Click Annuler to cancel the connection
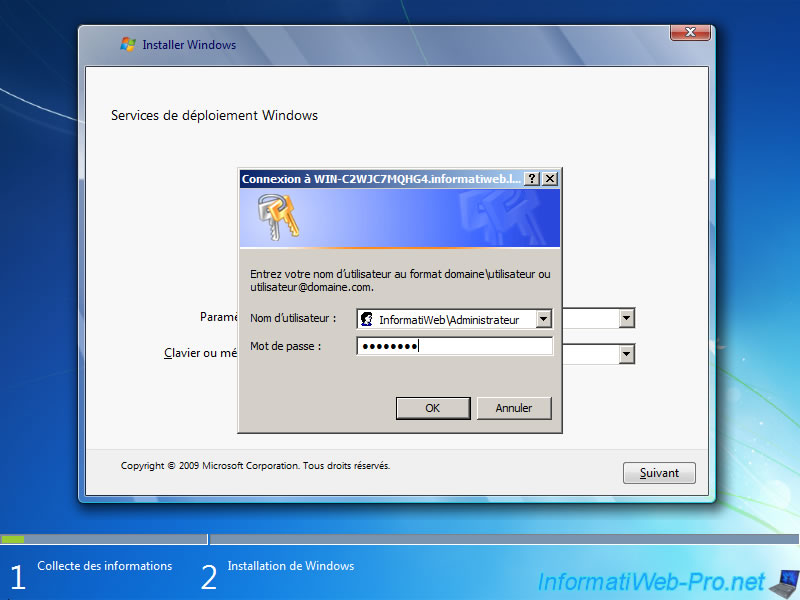800x600 pixels. tap(514, 408)
